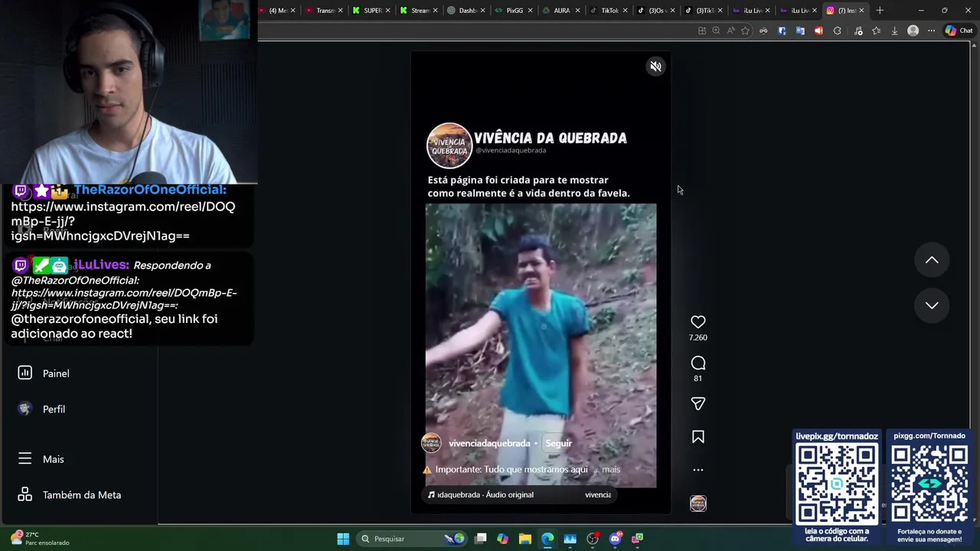Viewport: 980px width, 551px height.
Task: Open the audio thumbnail below the reel actions
Action: pos(697,504)
